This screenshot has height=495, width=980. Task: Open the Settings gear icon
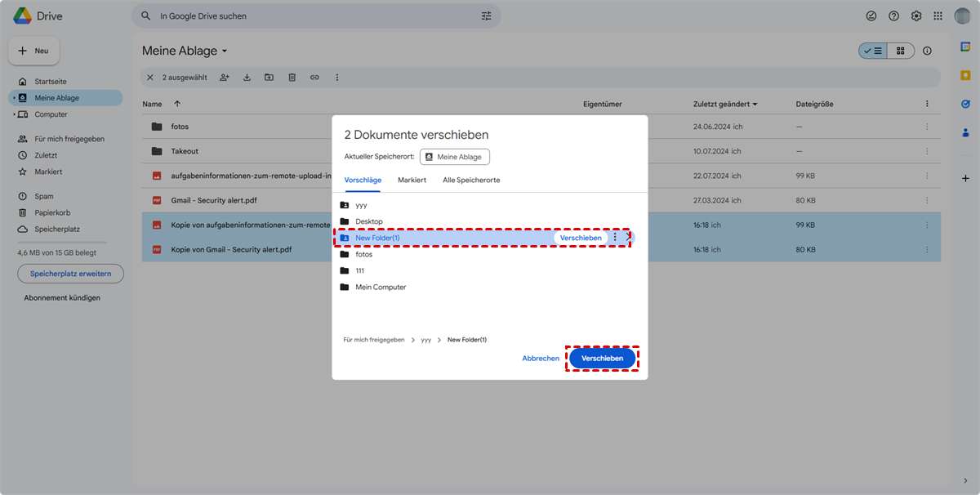[x=916, y=16]
